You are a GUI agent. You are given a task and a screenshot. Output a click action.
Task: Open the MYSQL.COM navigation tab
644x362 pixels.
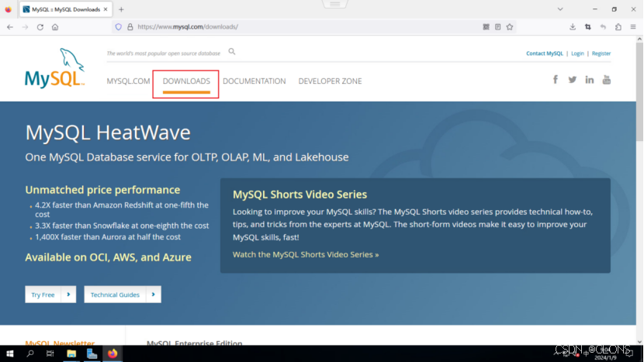pyautogui.click(x=128, y=81)
